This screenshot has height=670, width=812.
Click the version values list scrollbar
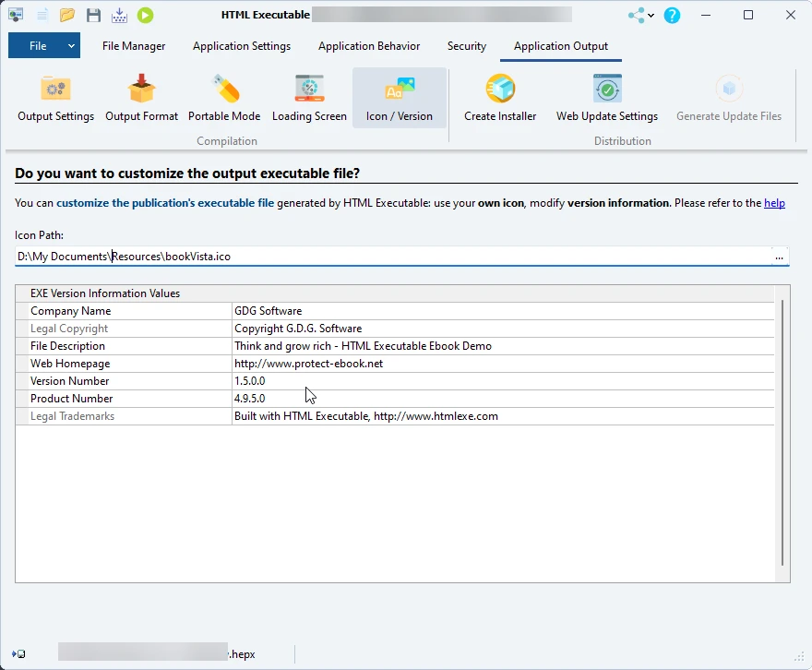[x=782, y=432]
